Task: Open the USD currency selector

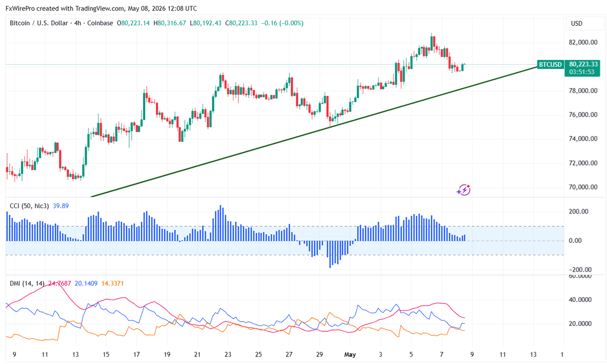Action: click(x=576, y=23)
